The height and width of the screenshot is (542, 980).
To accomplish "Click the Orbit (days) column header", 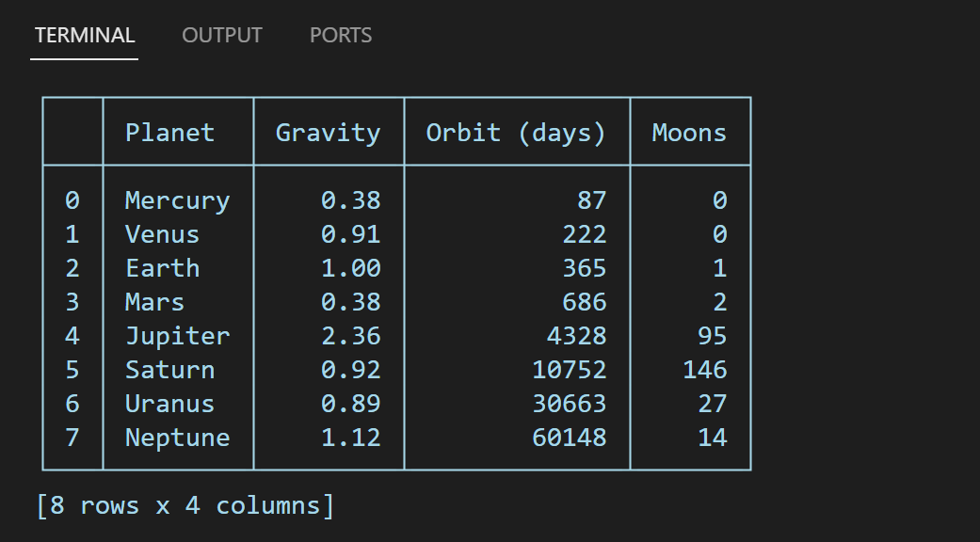I will 516,133.
